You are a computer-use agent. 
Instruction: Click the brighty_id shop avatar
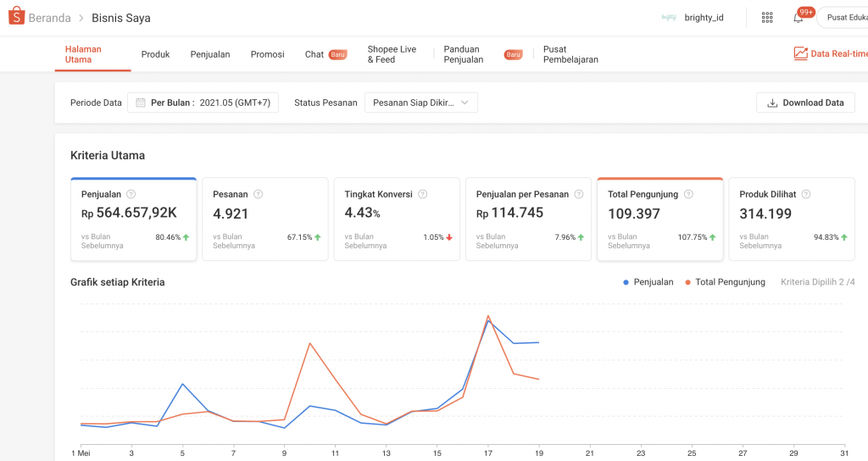[x=669, y=18]
